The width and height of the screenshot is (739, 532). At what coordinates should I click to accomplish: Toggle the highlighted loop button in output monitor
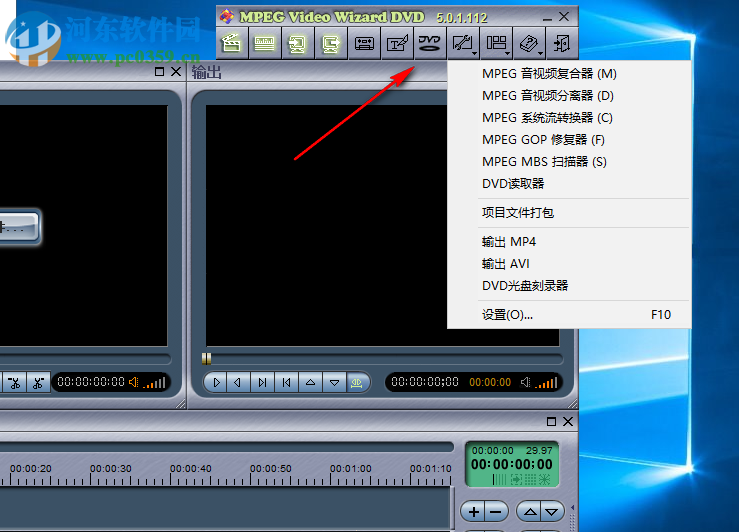(x=357, y=382)
